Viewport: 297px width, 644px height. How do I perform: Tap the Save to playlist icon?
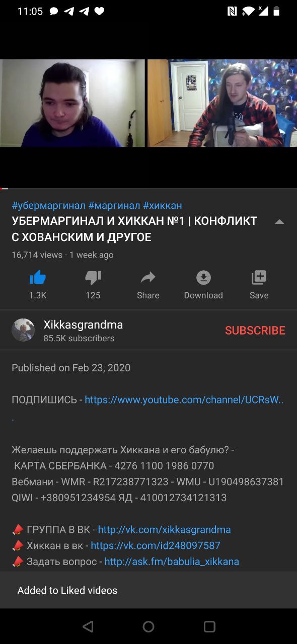[x=259, y=277]
